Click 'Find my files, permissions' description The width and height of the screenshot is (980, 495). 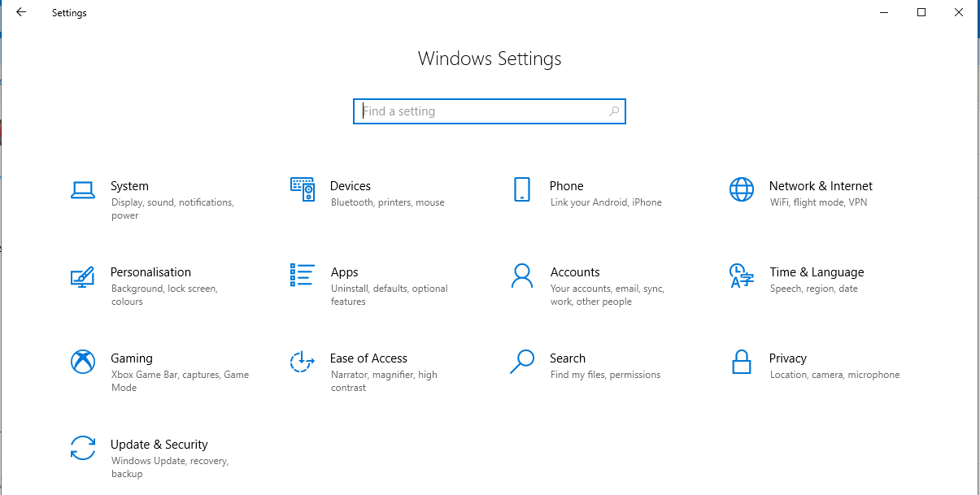coord(605,375)
